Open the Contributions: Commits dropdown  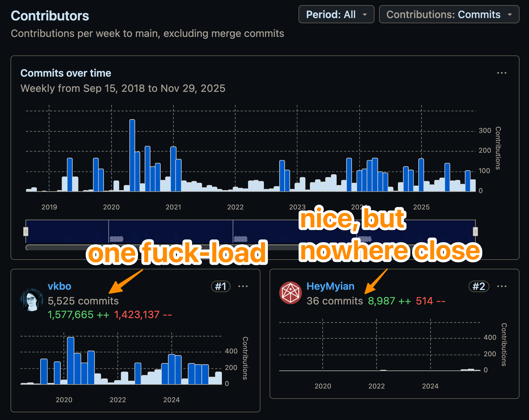[449, 14]
